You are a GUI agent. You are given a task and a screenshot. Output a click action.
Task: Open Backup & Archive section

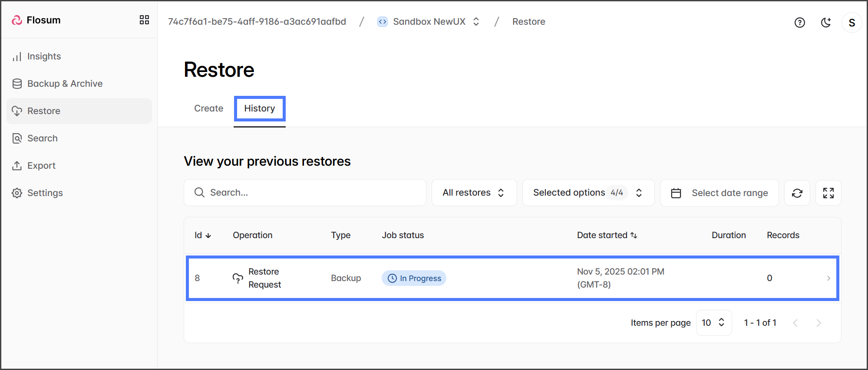(65, 84)
